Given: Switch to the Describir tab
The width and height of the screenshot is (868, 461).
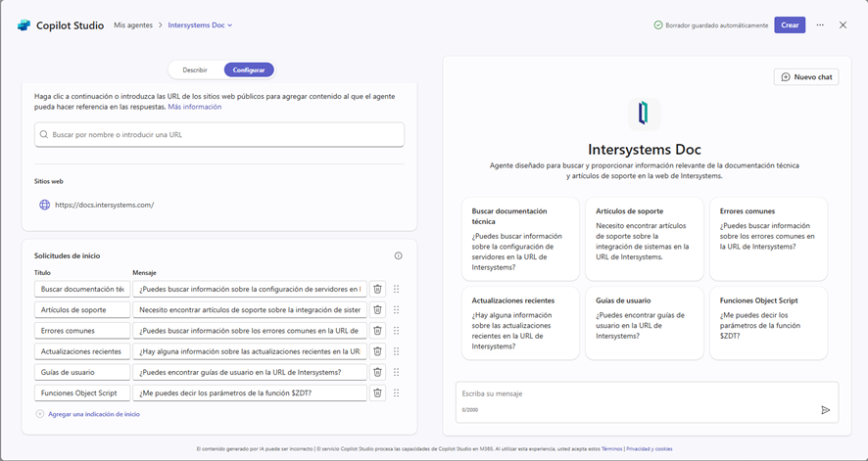Looking at the screenshot, I should (x=195, y=70).
